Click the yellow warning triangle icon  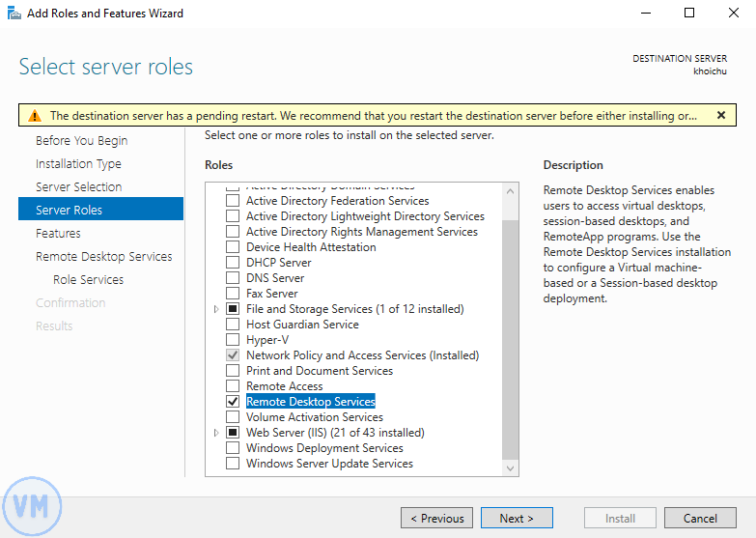[x=35, y=116]
